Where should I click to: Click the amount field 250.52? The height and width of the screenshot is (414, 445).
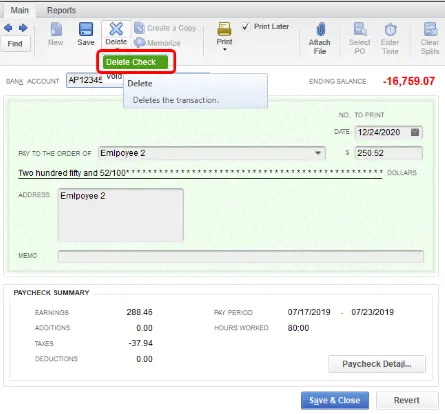[x=389, y=153]
